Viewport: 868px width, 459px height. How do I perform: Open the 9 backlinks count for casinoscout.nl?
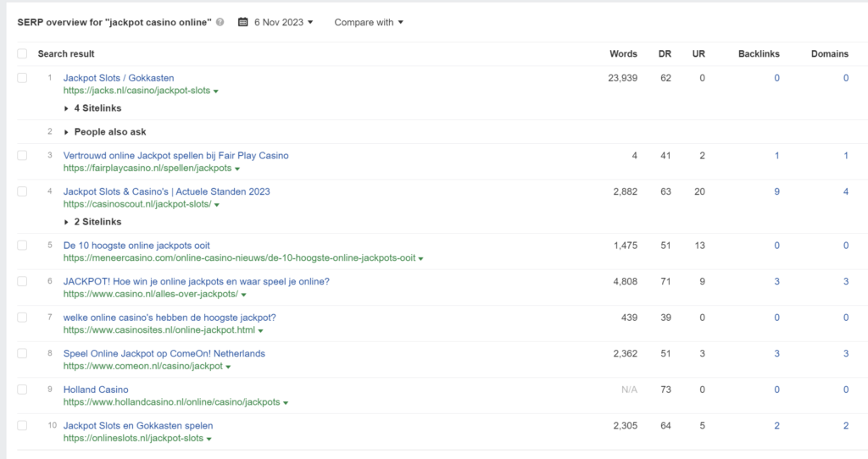coord(776,191)
